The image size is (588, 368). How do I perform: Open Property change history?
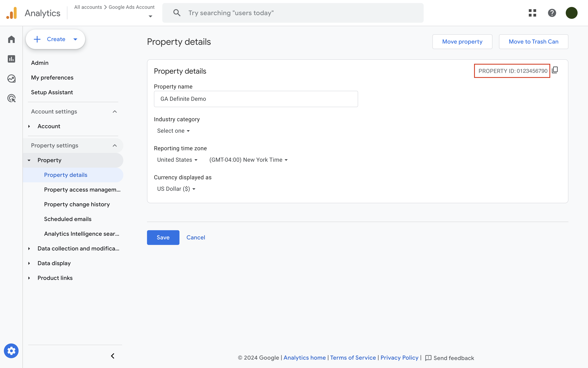[x=77, y=204]
